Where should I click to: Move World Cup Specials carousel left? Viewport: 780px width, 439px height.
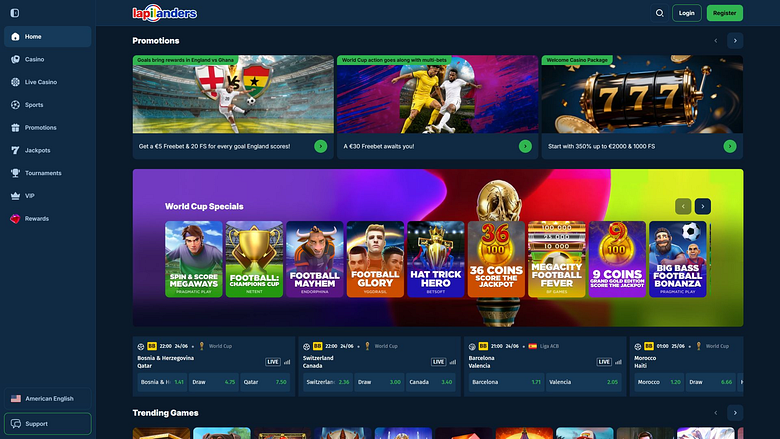pyautogui.click(x=683, y=206)
